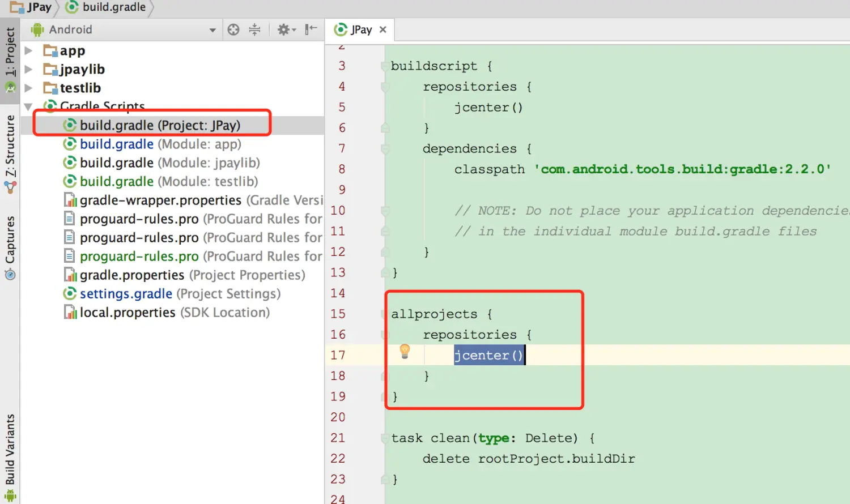The image size is (850, 504).
Task: Fold the repositories block on line 4
Action: pyautogui.click(x=385, y=87)
